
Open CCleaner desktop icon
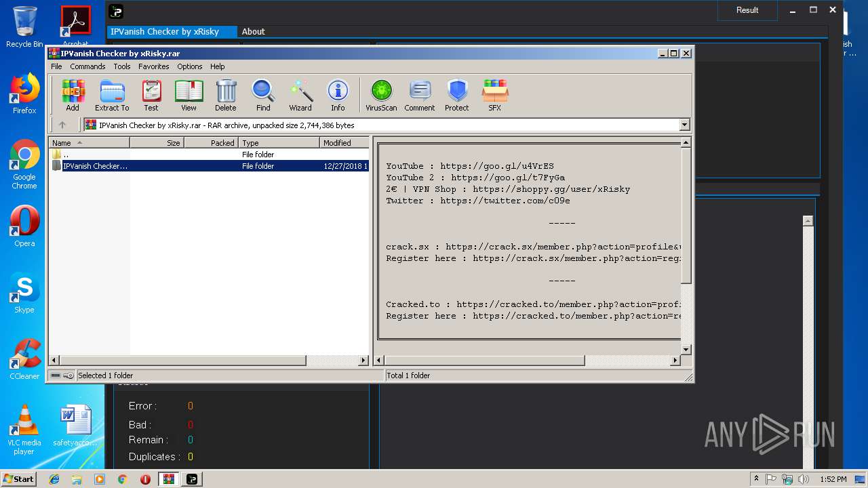click(x=24, y=359)
